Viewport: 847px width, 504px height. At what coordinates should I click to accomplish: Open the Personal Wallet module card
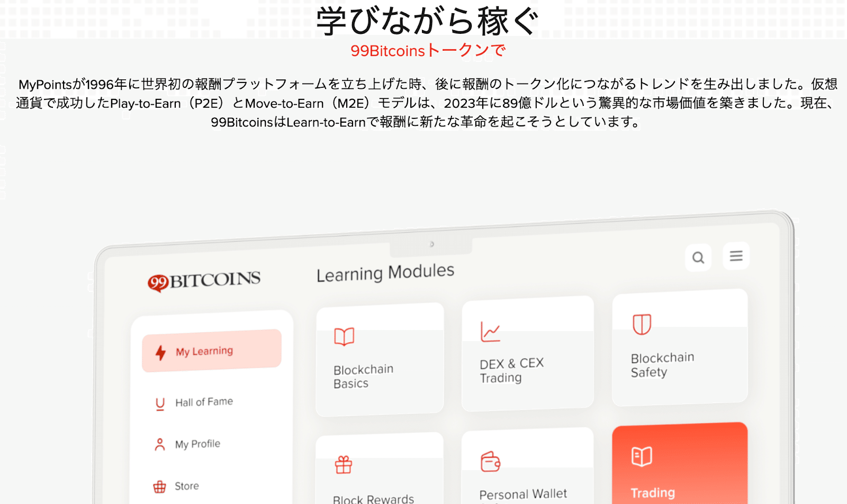[x=528, y=466]
